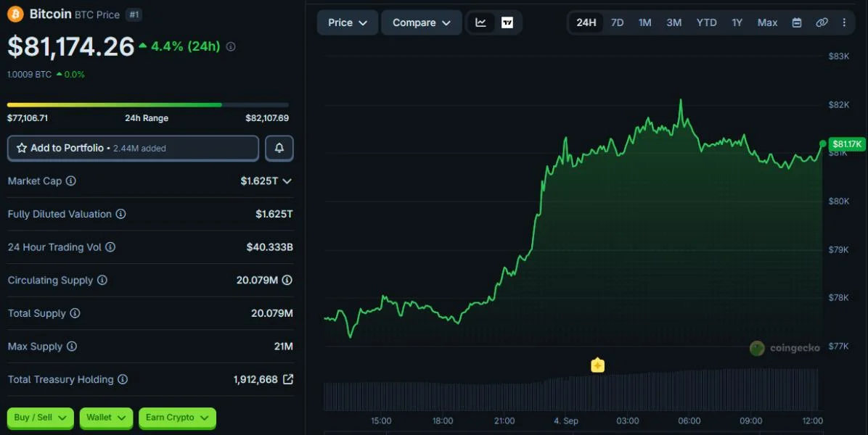Open the Buy / Sell dropdown button
Screen dimensions: 868x435
41,418
